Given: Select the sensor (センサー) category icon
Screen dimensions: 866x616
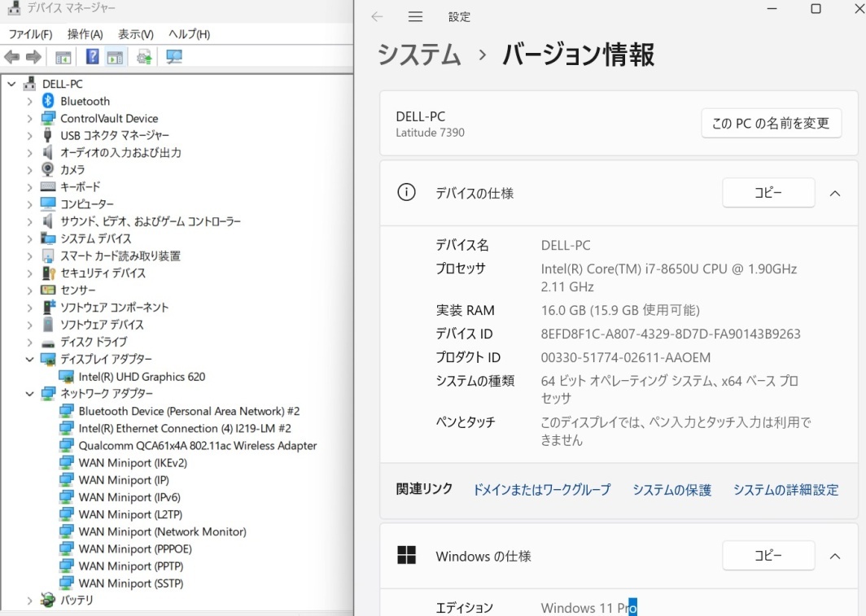Looking at the screenshot, I should point(48,290).
